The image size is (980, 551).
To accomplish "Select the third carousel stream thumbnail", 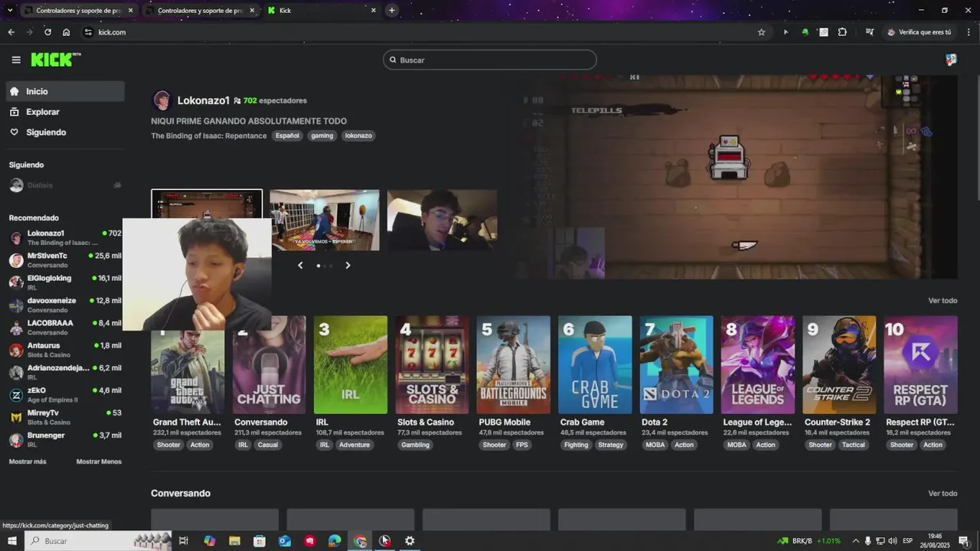I will coord(443,220).
